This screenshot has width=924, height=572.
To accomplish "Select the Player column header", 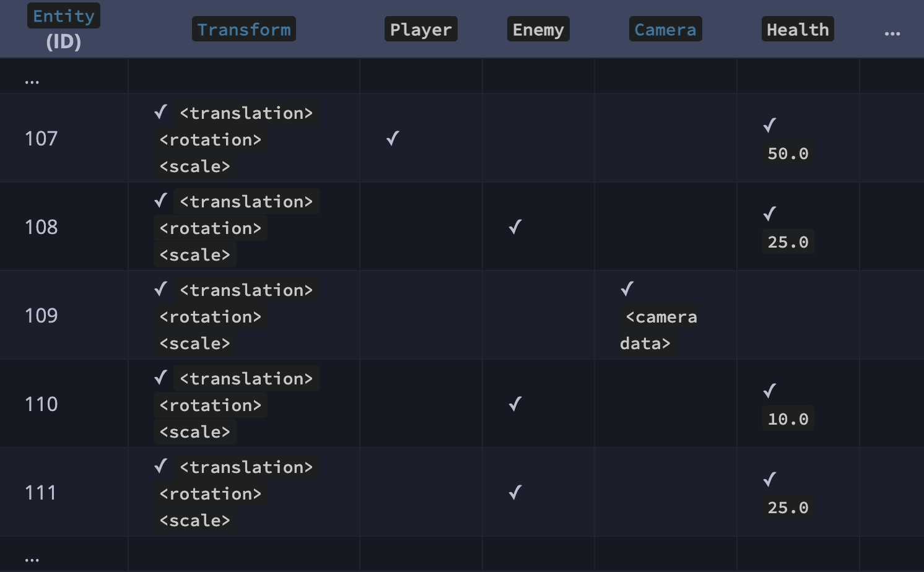I will pyautogui.click(x=421, y=30).
